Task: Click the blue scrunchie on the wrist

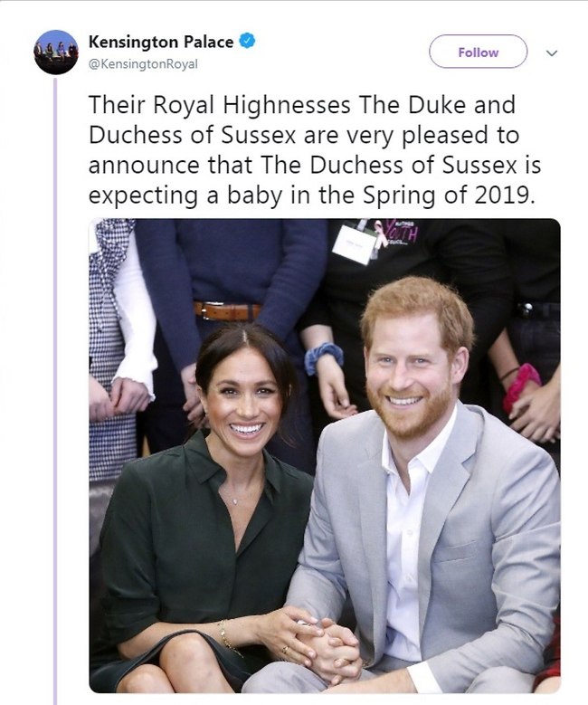Action: (323, 357)
